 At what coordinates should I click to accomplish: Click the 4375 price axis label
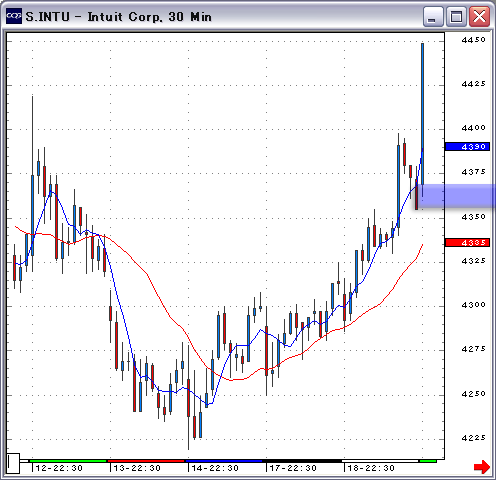(473, 172)
